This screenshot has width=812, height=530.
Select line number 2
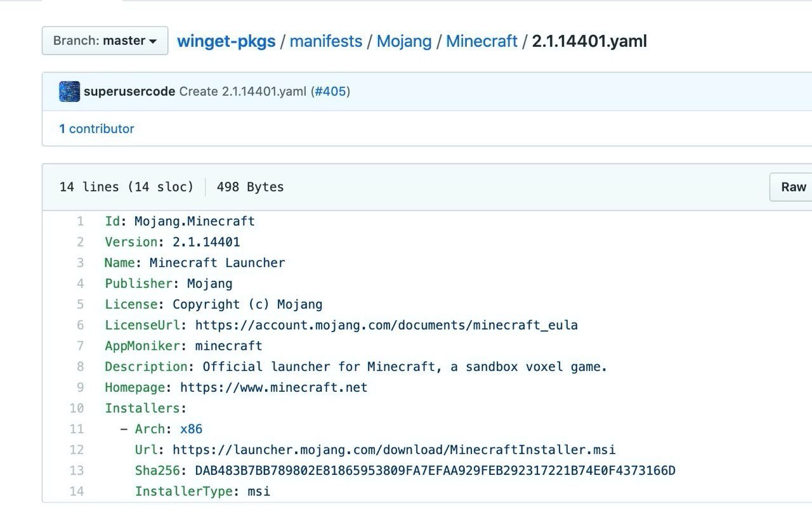coord(81,242)
